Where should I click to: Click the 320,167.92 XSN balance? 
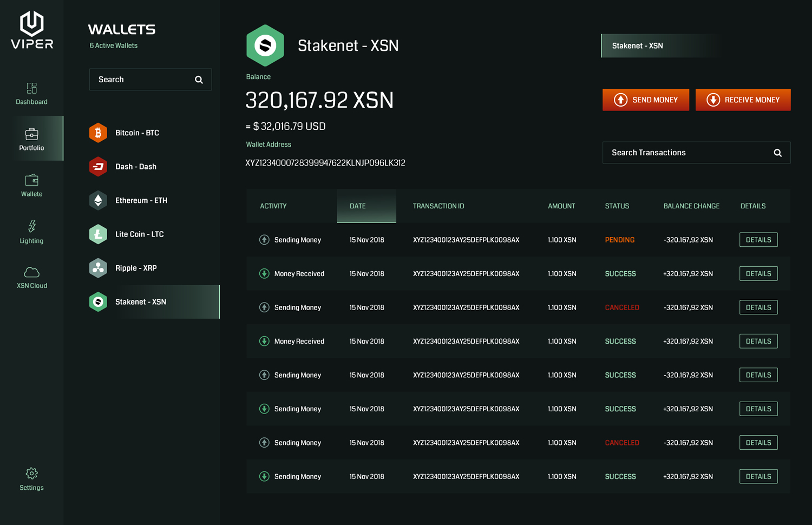(x=319, y=100)
